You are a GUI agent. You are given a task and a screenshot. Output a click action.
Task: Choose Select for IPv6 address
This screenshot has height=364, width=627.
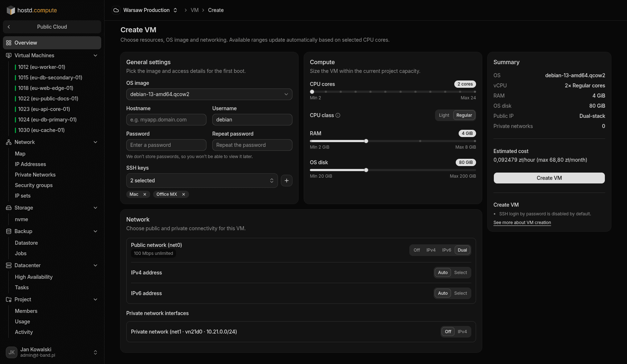point(460,293)
